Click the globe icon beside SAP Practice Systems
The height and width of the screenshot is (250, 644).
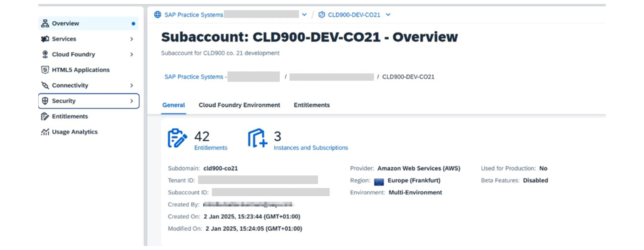point(158,14)
